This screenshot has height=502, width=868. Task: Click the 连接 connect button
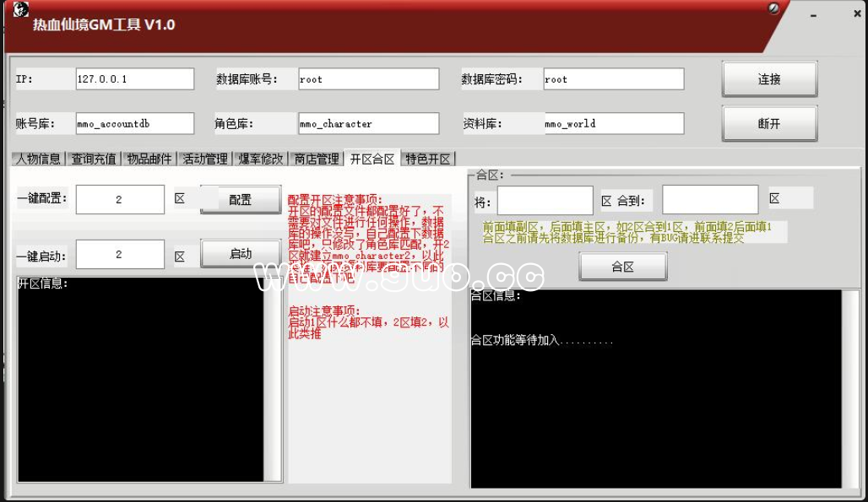tap(769, 79)
